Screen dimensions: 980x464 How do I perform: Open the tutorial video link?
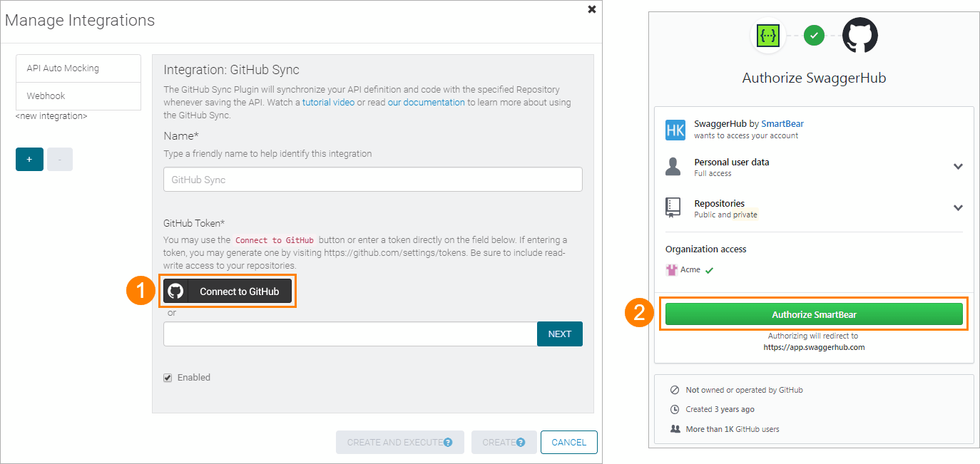[x=328, y=103]
